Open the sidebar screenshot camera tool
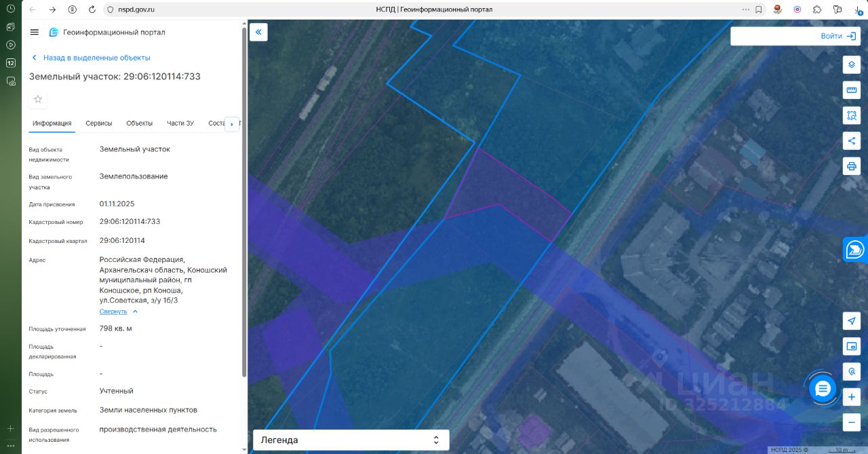 pyautogui.click(x=11, y=81)
